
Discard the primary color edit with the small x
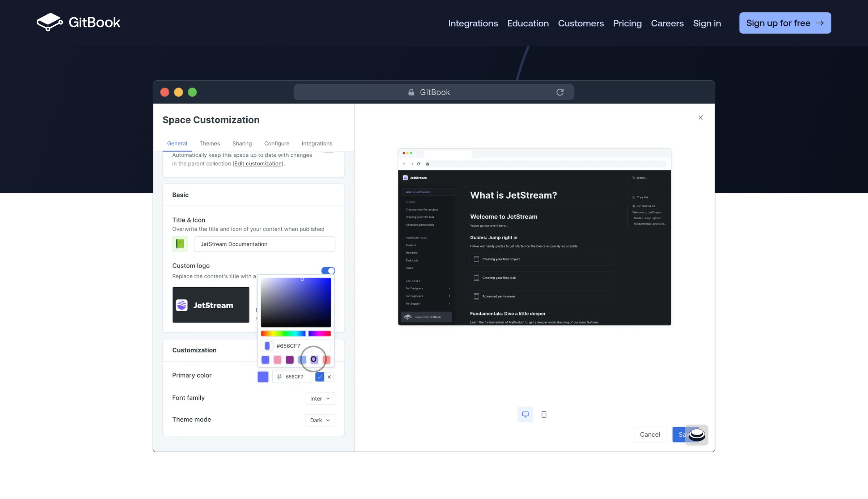(x=329, y=377)
